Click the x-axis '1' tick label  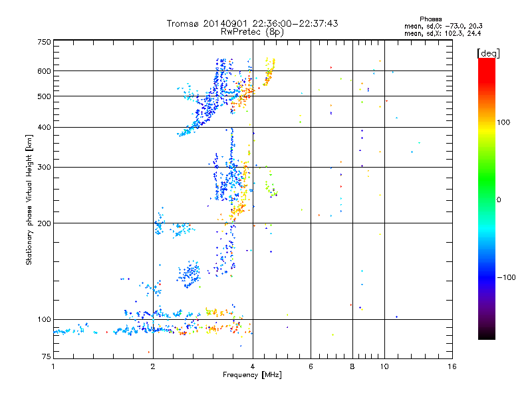(53, 366)
